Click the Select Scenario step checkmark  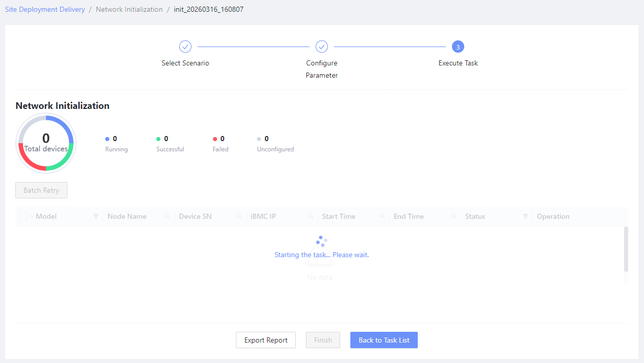[x=185, y=47]
